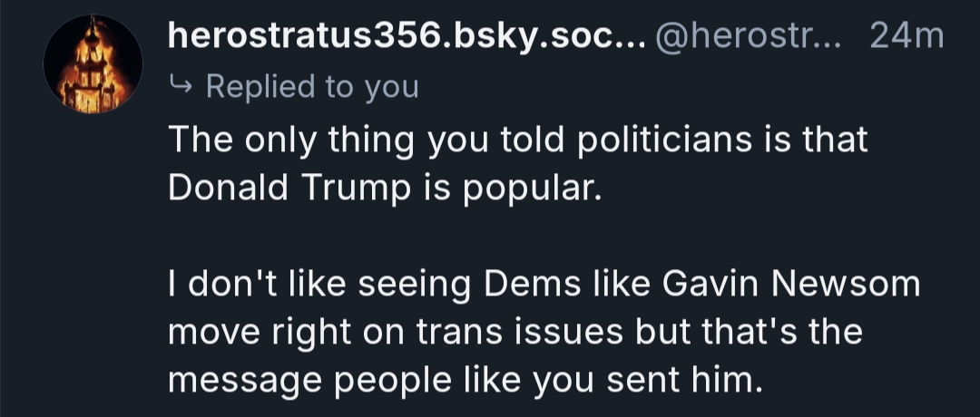Open herostratus356's burning building avatar
The width and height of the screenshot is (980, 417).
(x=93, y=63)
